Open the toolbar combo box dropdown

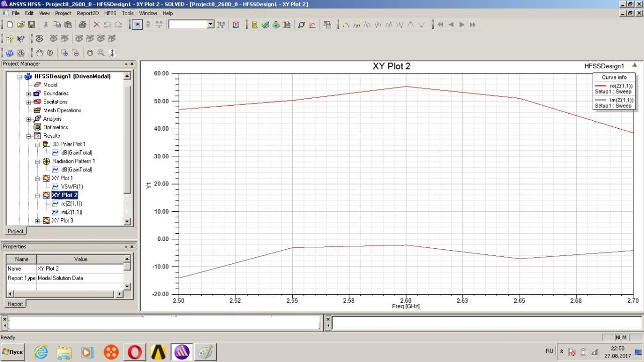(x=210, y=25)
